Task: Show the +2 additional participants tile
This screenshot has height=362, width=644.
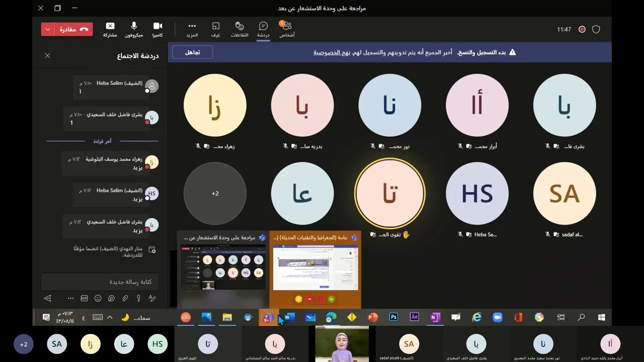Action: click(215, 194)
